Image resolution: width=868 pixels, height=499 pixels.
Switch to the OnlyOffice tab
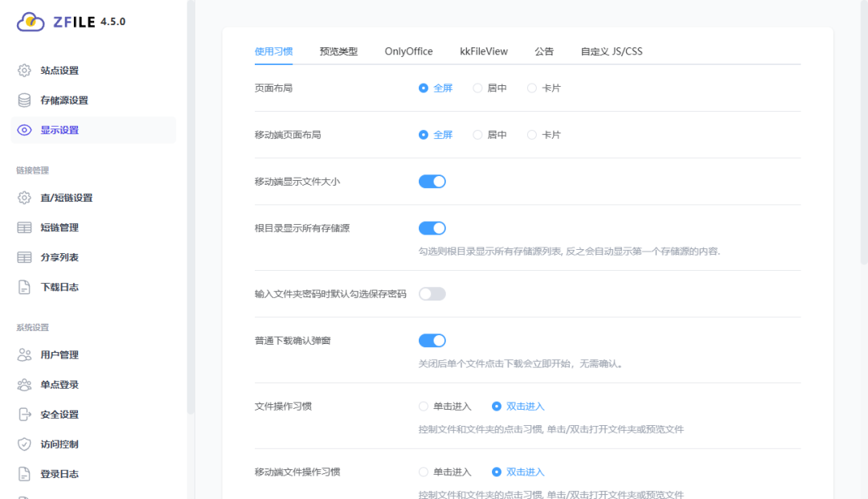(408, 51)
